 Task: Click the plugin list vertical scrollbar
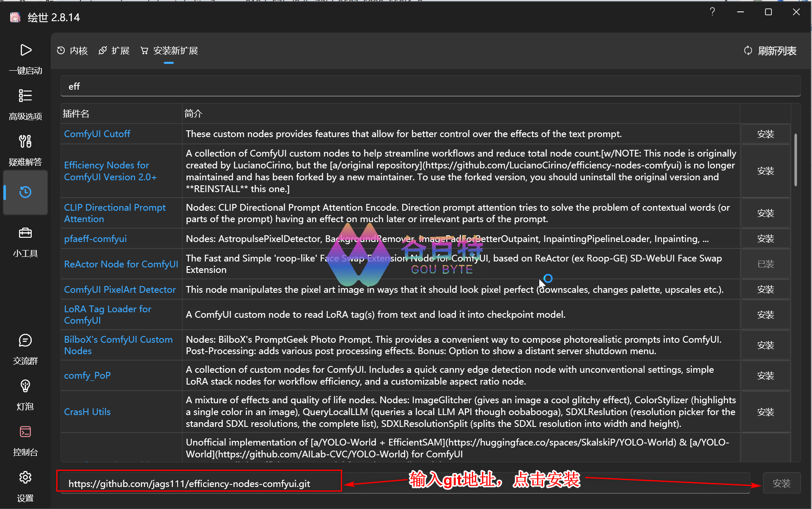(796, 160)
